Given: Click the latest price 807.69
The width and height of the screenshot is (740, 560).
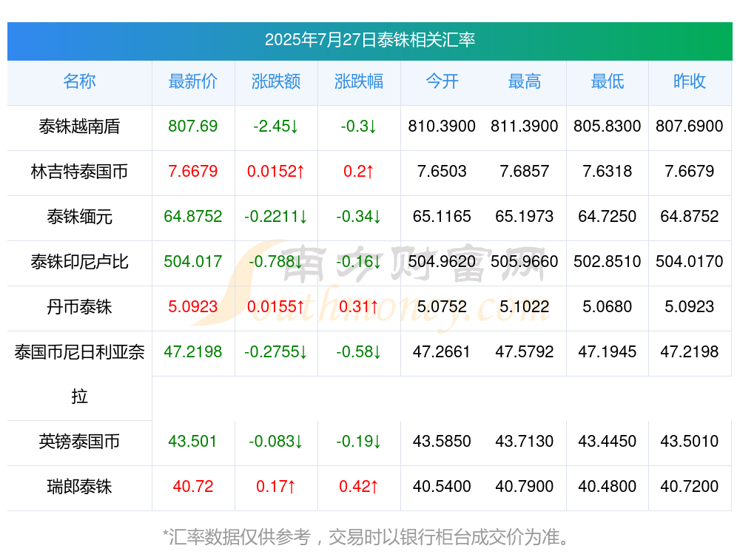Looking at the screenshot, I should point(193,126).
